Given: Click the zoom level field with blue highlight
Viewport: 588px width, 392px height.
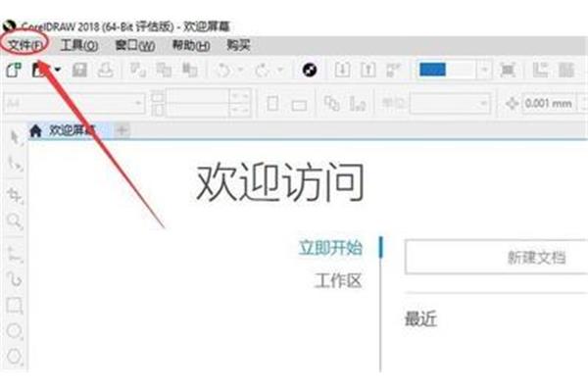Looking at the screenshot, I should tap(447, 70).
